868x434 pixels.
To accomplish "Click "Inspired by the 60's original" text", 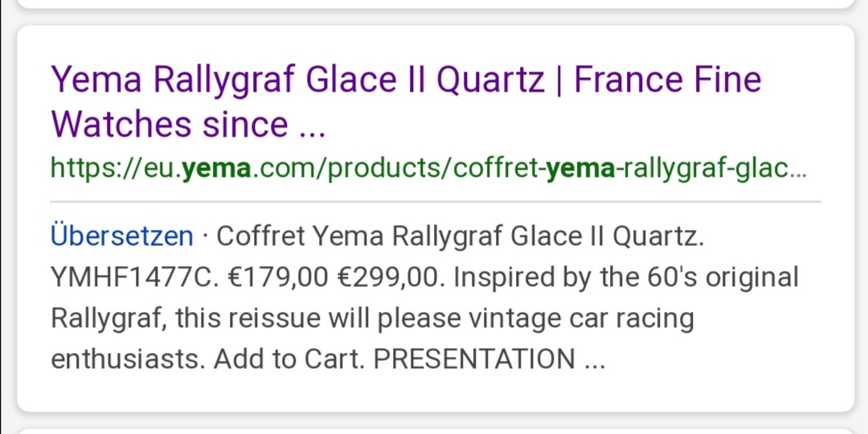I will pyautogui.click(x=626, y=277).
